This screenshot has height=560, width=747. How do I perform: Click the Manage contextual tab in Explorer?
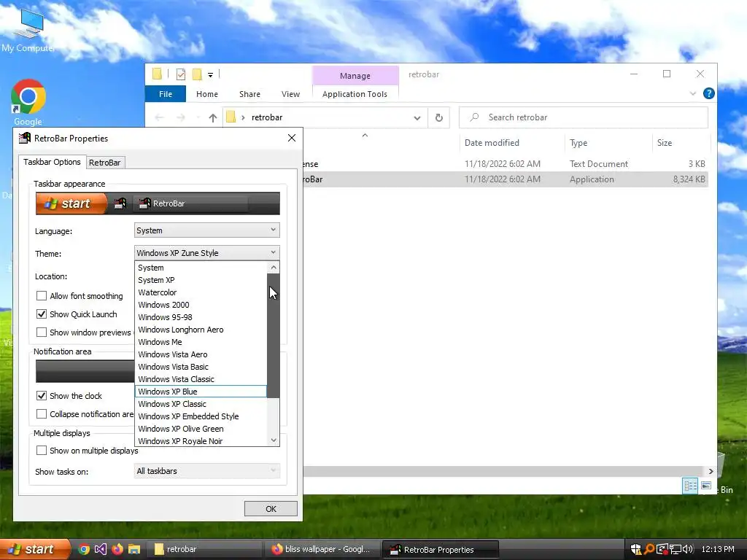355,76
